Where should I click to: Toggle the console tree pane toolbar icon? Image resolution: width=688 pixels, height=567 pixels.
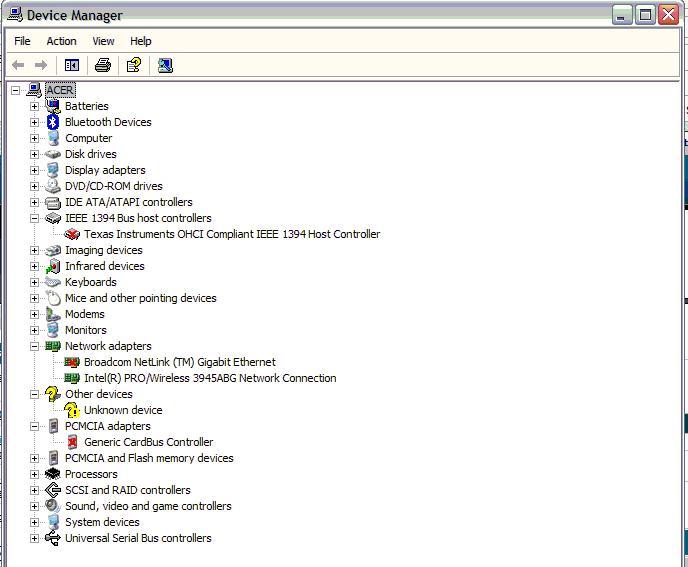[72, 65]
